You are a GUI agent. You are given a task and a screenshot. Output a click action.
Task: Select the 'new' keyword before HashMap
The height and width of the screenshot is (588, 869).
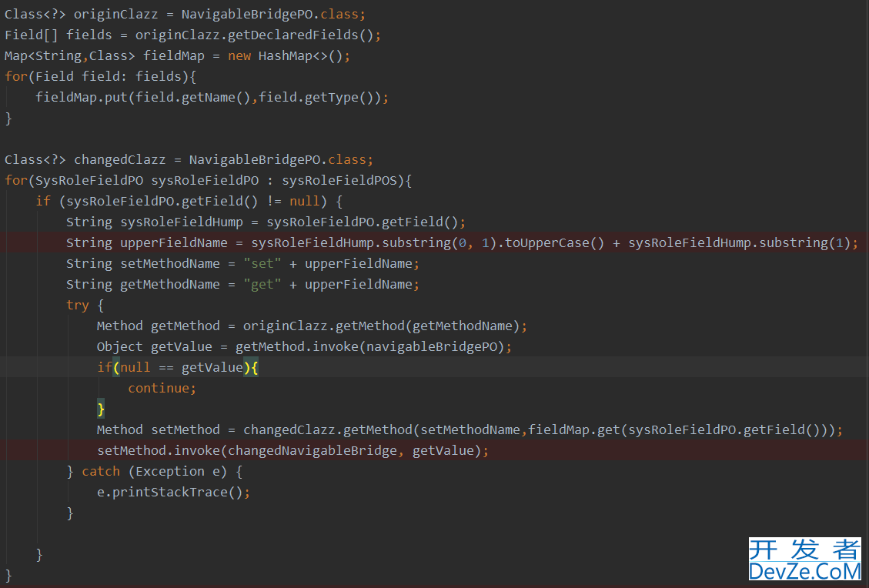pos(239,55)
